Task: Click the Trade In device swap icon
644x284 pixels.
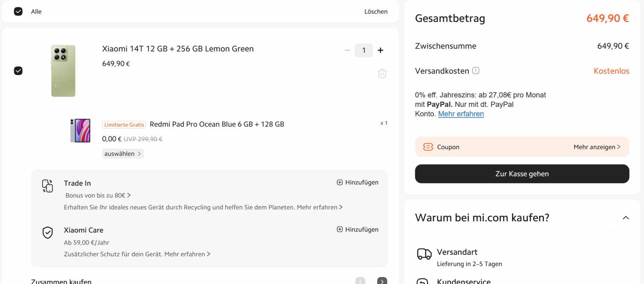Action: point(48,186)
